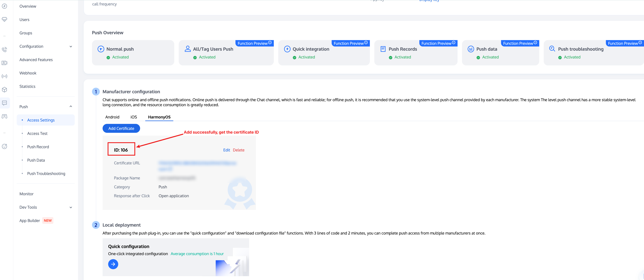Select the chat bubble icon in rail

(5, 103)
